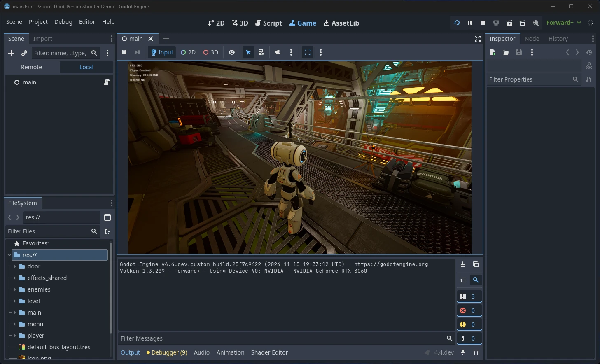The image size is (600, 364).
Task: Load a resource in the Inspector
Action: (x=506, y=52)
